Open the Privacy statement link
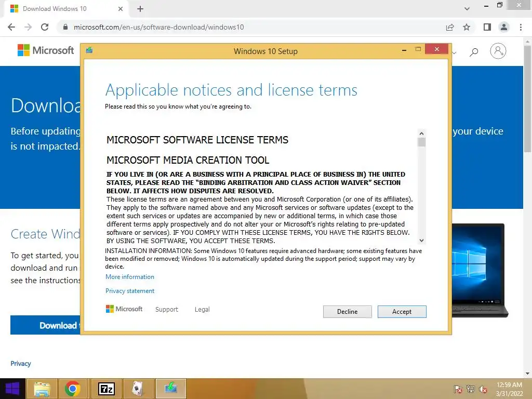The height and width of the screenshot is (399, 532). point(129,291)
